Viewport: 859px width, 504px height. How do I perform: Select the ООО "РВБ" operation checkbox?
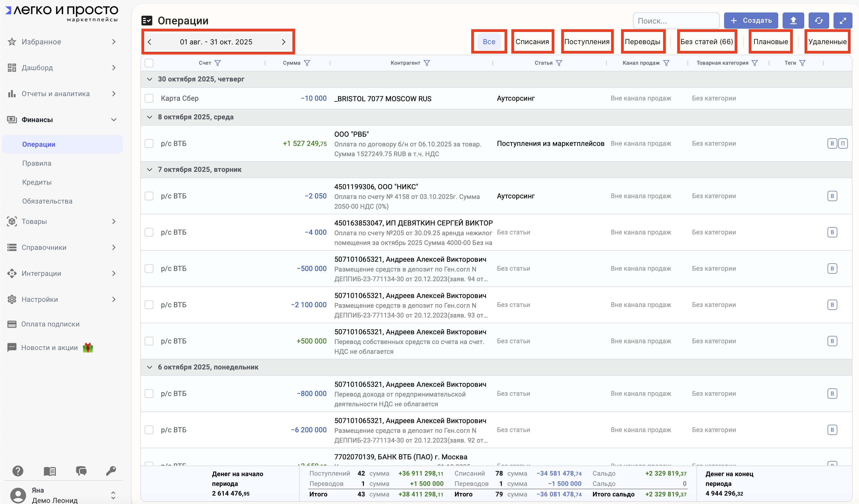tap(149, 143)
